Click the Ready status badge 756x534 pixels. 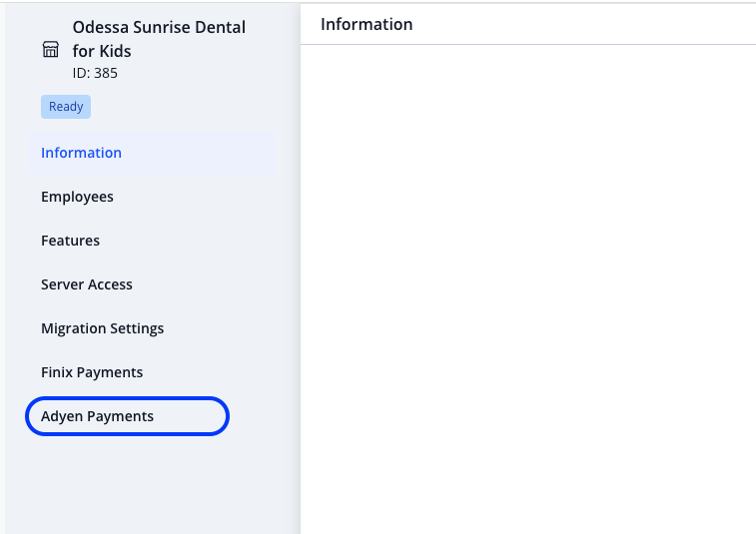(66, 107)
